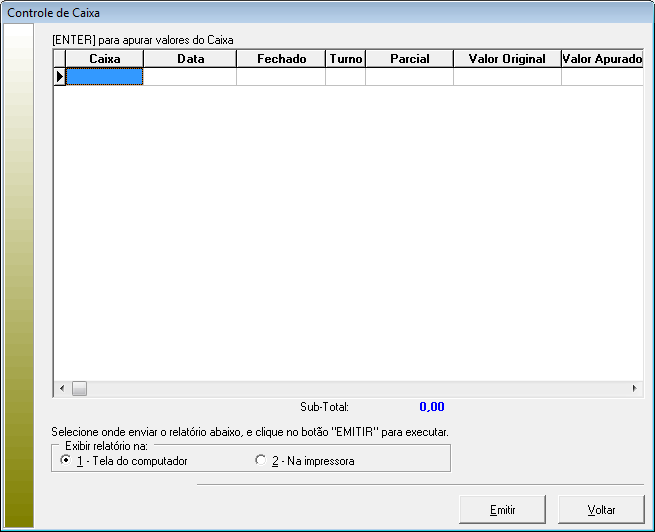Select radio option Na impressora
Image resolution: width=655 pixels, height=532 pixels.
click(x=261, y=461)
